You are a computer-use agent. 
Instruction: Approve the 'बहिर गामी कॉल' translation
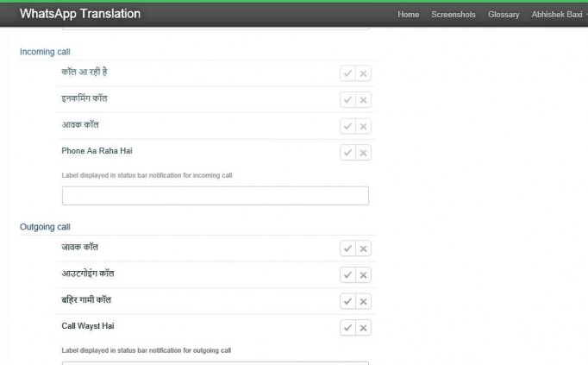(347, 301)
